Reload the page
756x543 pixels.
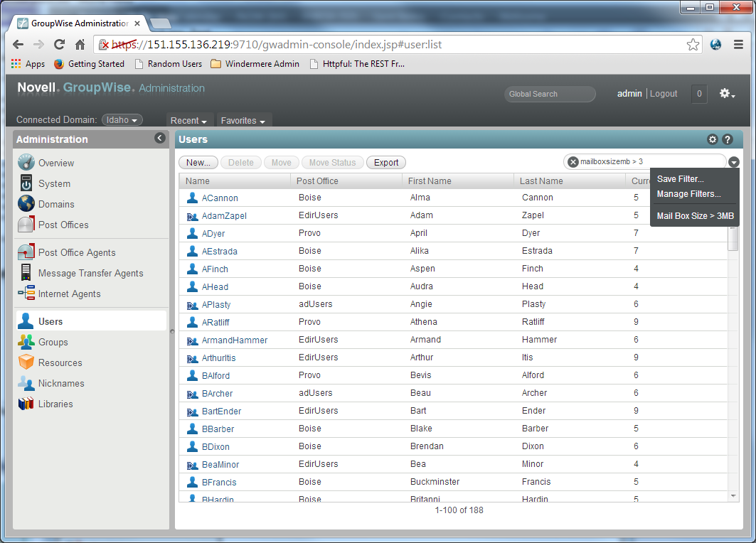(59, 45)
